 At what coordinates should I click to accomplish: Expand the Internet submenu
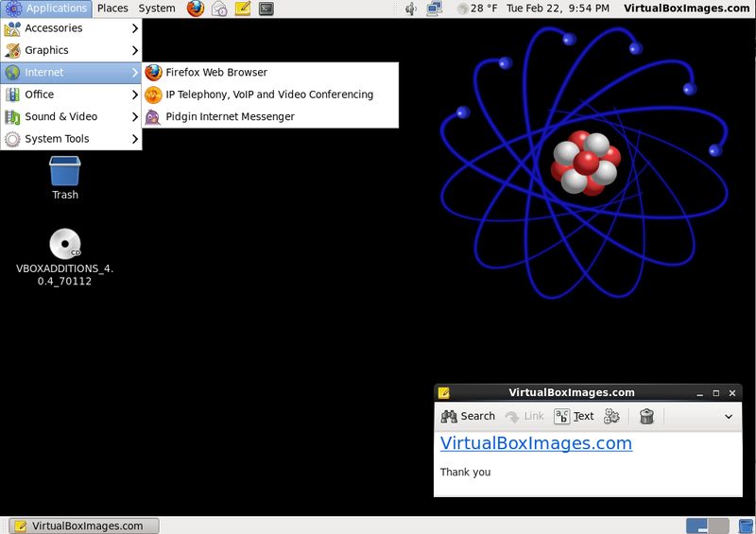[71, 73]
